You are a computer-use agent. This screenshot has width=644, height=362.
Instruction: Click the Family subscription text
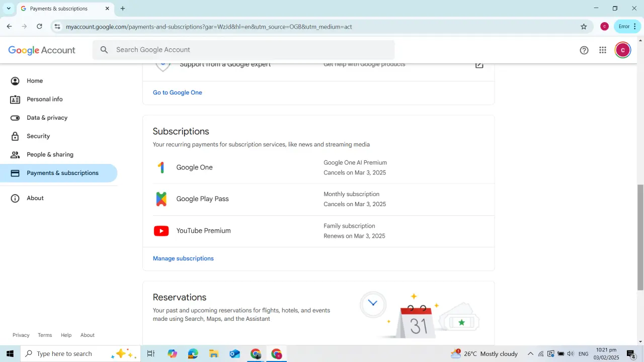pos(349,226)
